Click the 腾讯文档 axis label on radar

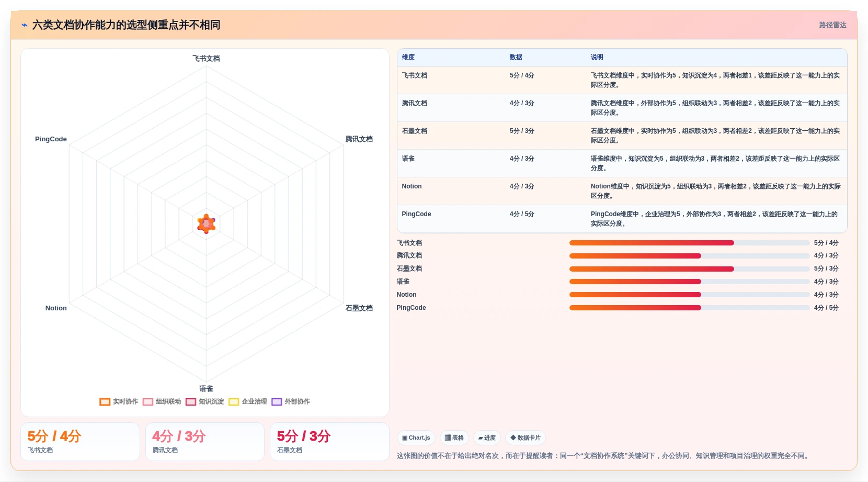359,139
